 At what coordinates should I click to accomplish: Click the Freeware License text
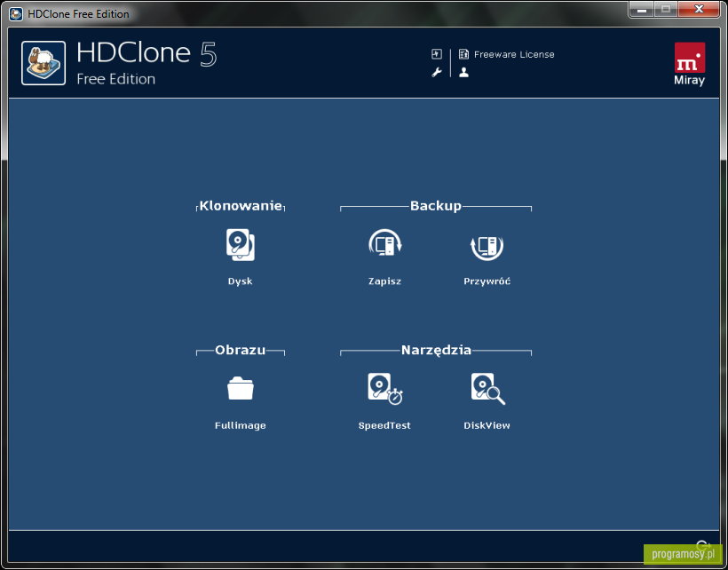514,54
